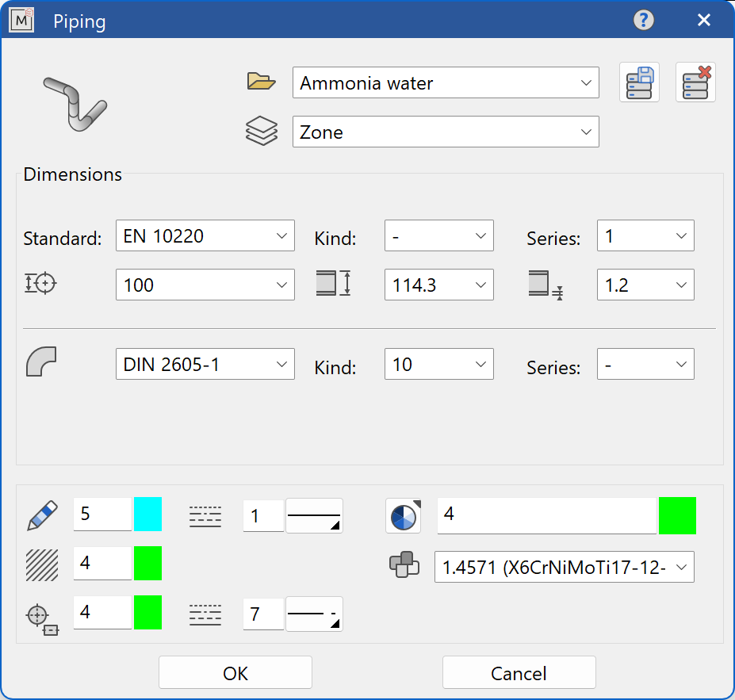Expand the DIN 2605-1 elbow standard dropdown
Screen dimensions: 735x700
pos(205,364)
